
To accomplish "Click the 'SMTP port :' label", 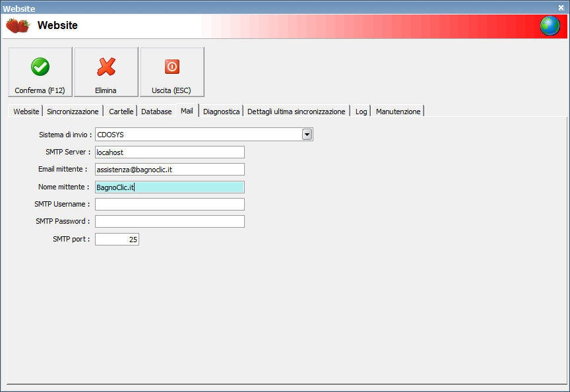I will click(71, 239).
